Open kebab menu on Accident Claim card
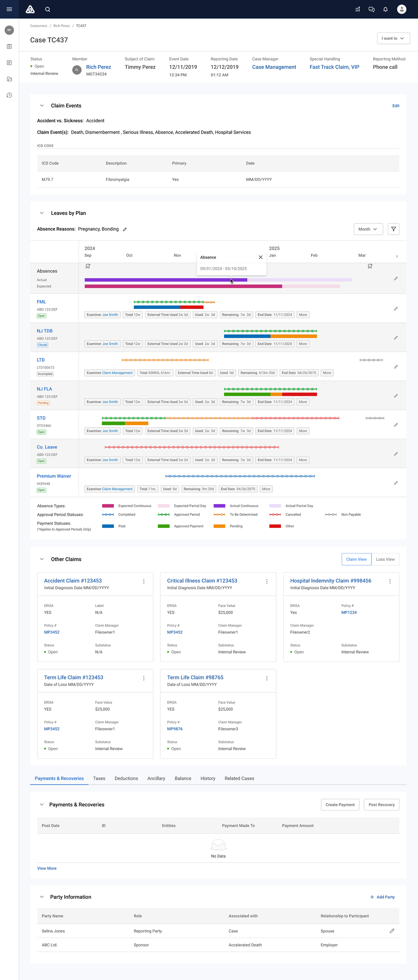 point(144,581)
